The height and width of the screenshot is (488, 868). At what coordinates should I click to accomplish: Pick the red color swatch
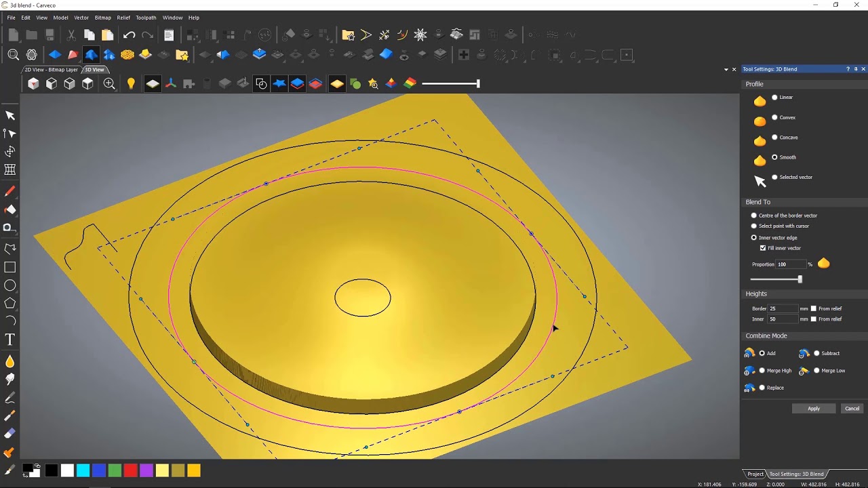coord(130,470)
